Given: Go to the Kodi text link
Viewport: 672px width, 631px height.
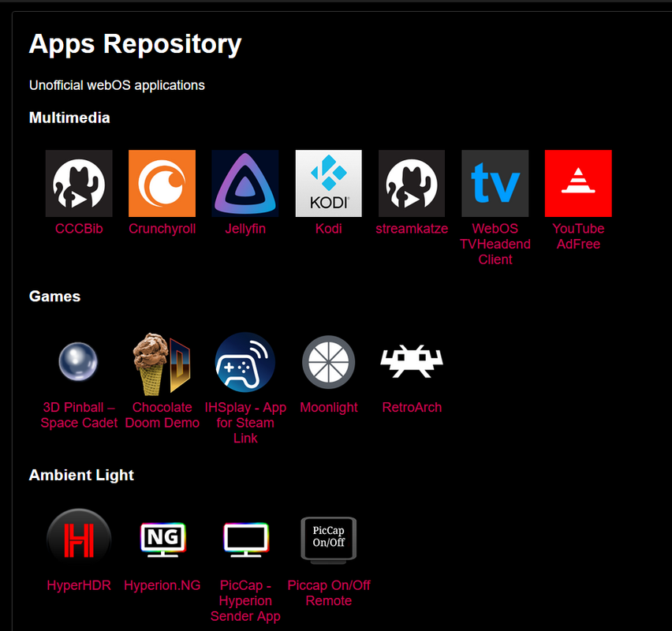Looking at the screenshot, I should click(329, 229).
